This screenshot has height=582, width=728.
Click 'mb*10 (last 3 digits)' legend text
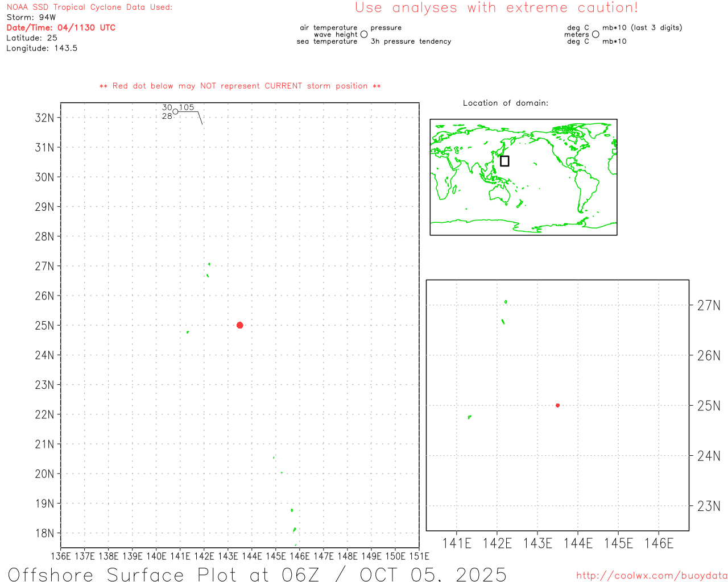[x=642, y=28]
